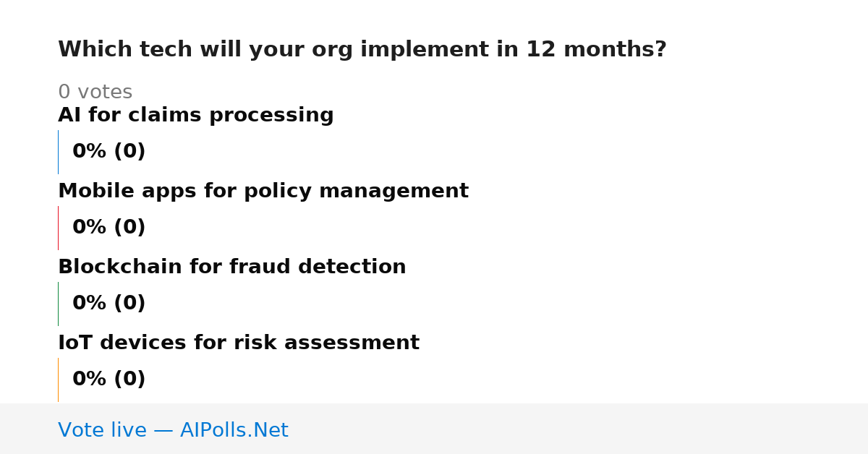The image size is (868, 454).
Task: Click the '0 votes' counter text
Action: click(x=95, y=93)
